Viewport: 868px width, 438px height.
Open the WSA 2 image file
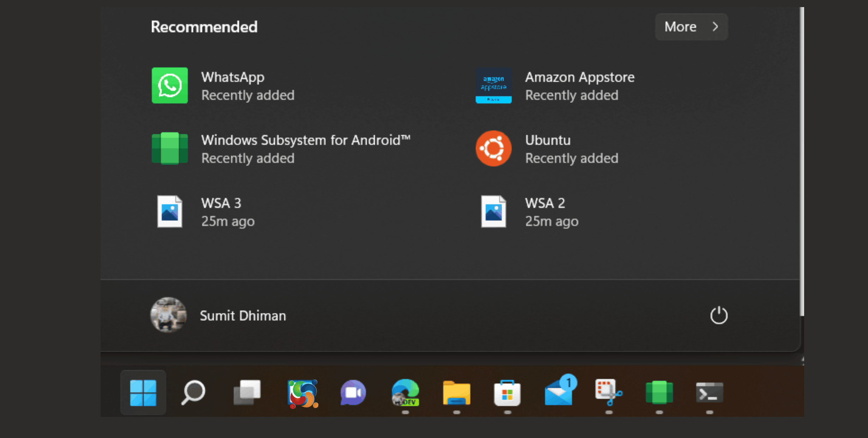click(530, 212)
